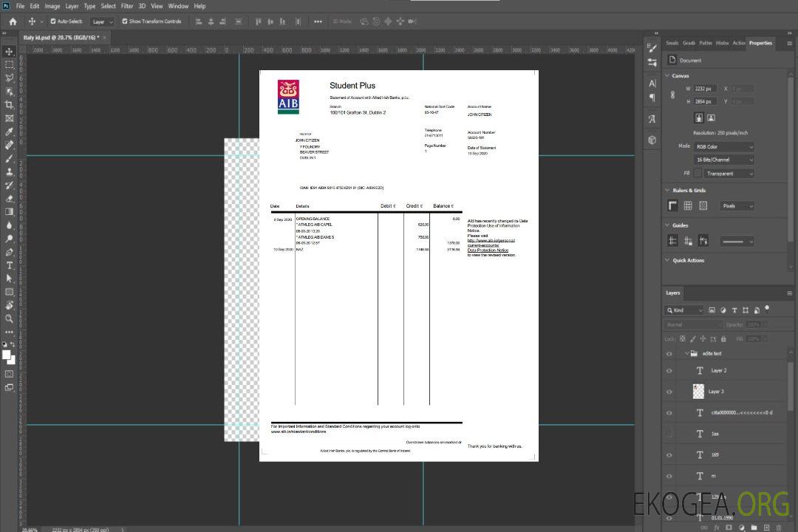Image resolution: width=798 pixels, height=532 pixels.
Task: Select the Crop tool
Action: click(9, 105)
